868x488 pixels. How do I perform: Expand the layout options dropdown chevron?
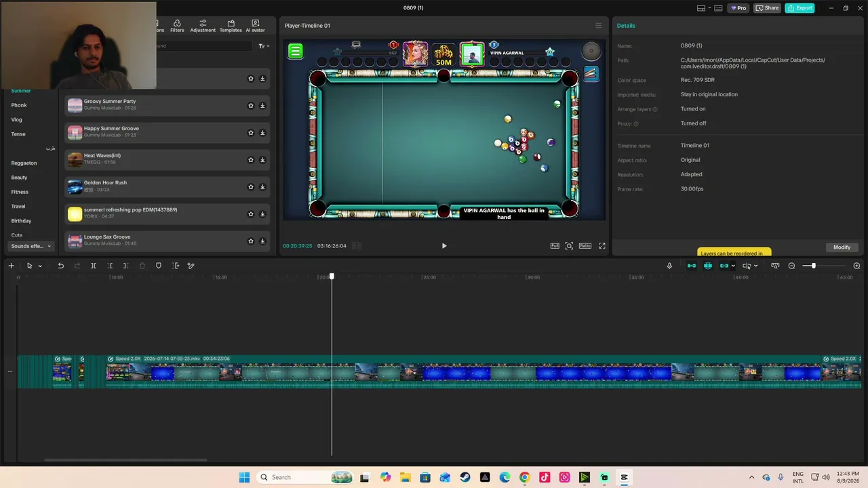coord(709,8)
